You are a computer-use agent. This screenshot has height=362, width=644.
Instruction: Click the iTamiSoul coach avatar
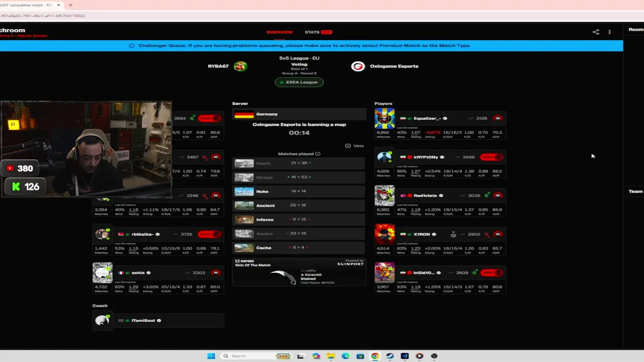click(103, 320)
